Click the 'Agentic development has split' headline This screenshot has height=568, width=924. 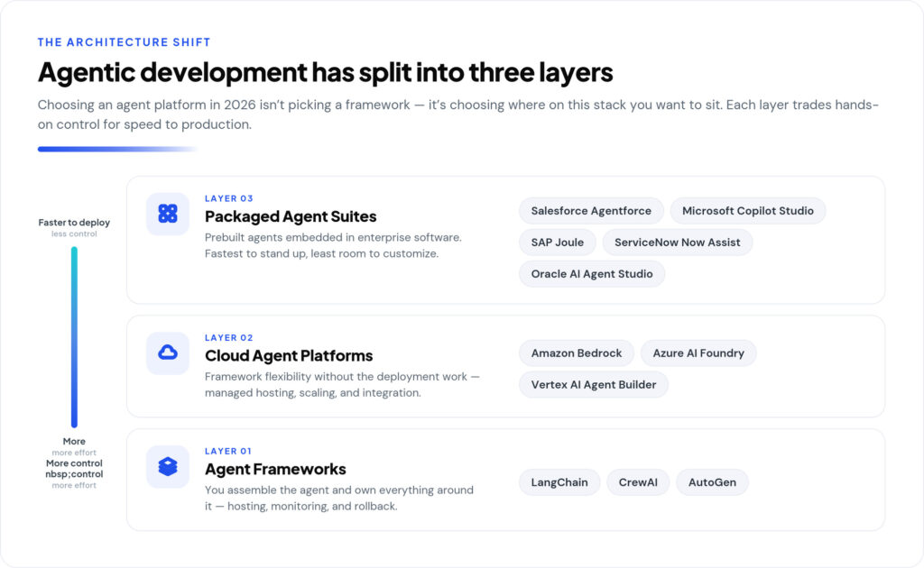[x=325, y=73]
